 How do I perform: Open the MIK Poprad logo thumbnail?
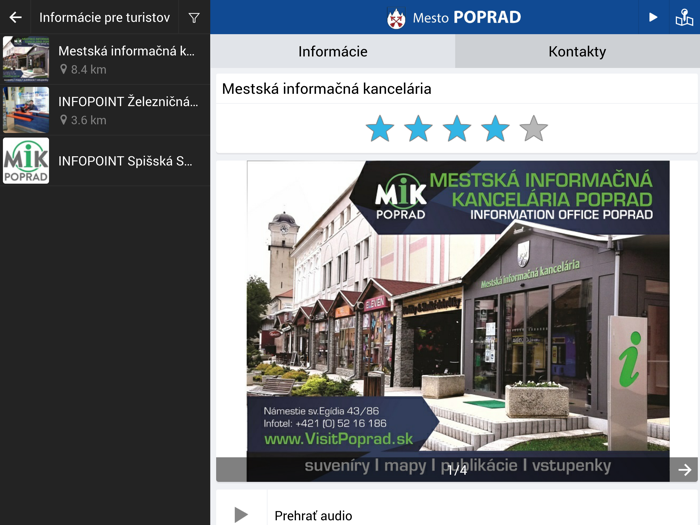(x=26, y=161)
